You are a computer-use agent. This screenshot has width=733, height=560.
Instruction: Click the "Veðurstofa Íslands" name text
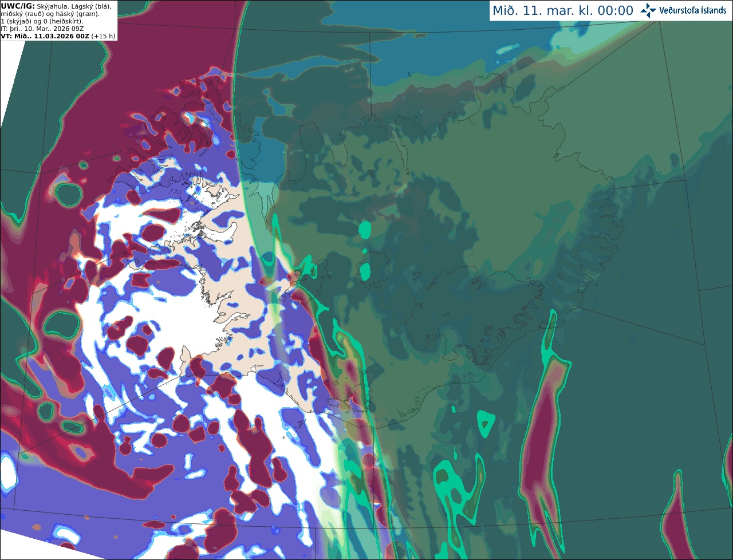693,10
